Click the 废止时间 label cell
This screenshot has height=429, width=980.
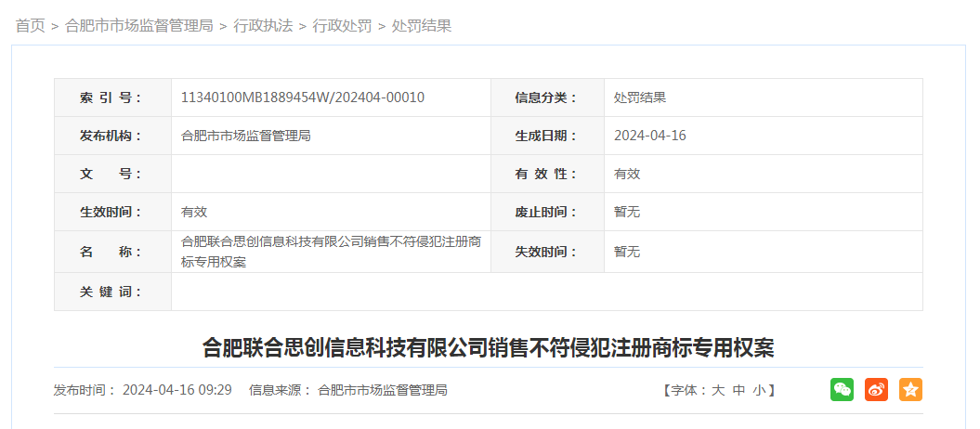547,212
